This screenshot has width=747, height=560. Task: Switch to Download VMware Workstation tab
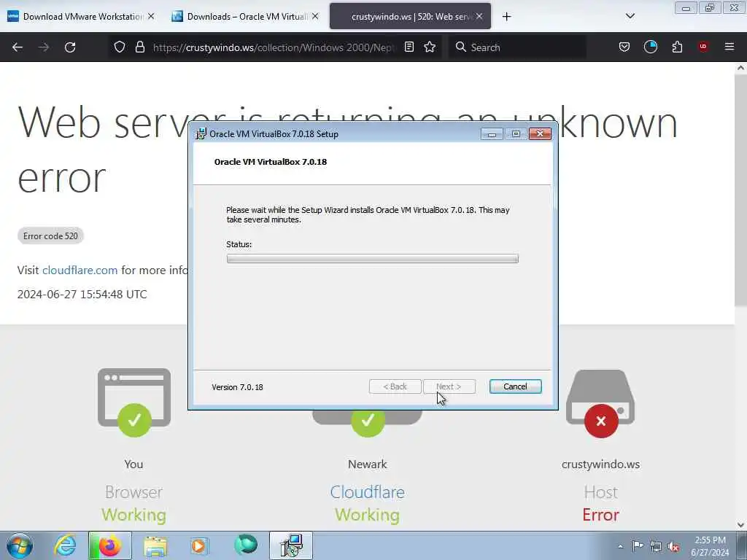(81, 17)
